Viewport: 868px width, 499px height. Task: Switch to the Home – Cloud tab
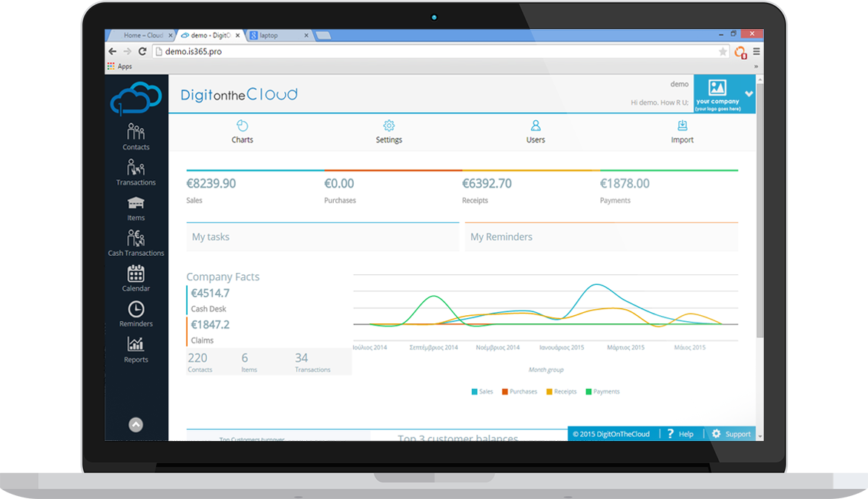click(x=142, y=36)
